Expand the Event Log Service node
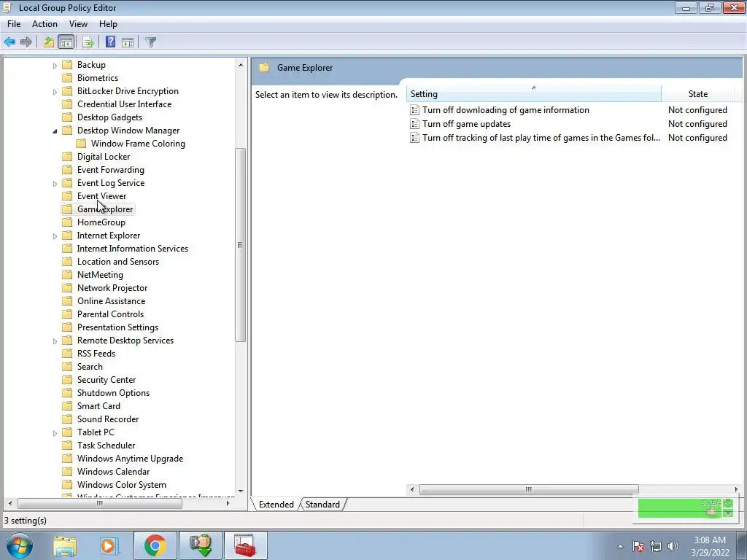This screenshot has height=560, width=747. [55, 184]
